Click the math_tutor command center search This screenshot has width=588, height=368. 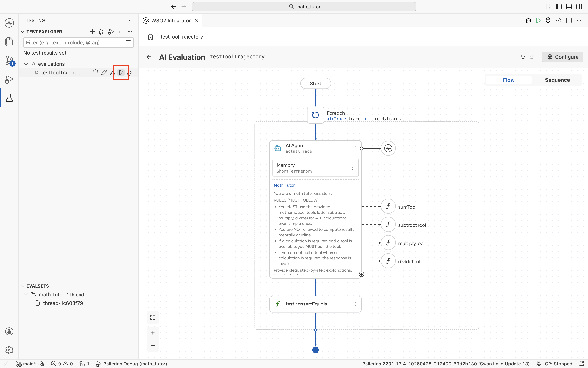pos(304,7)
